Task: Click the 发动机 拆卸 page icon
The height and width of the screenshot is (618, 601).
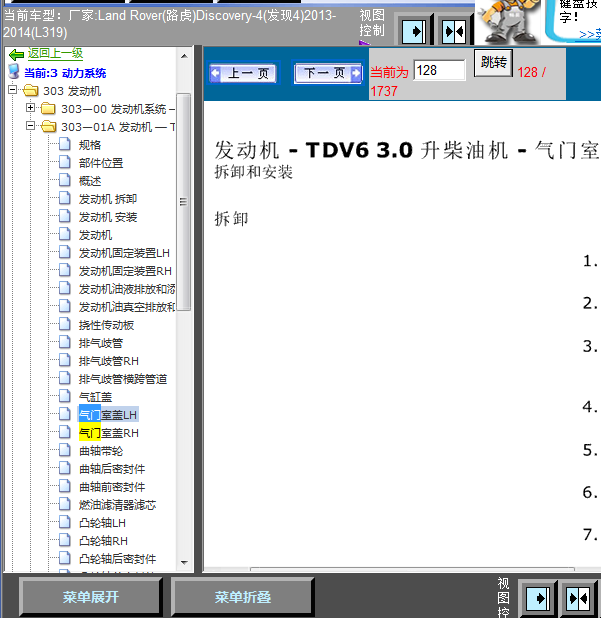Action: [x=65, y=198]
